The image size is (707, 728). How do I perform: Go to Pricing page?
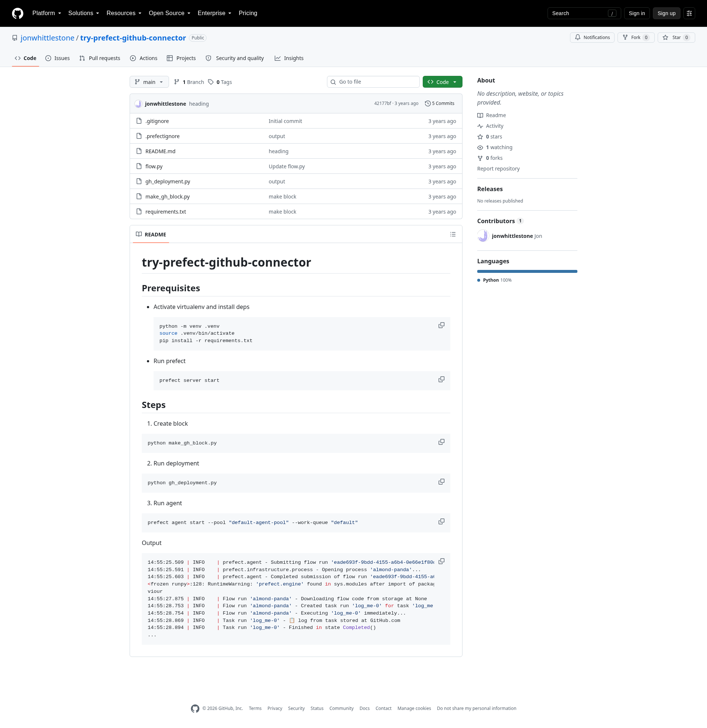pyautogui.click(x=248, y=13)
